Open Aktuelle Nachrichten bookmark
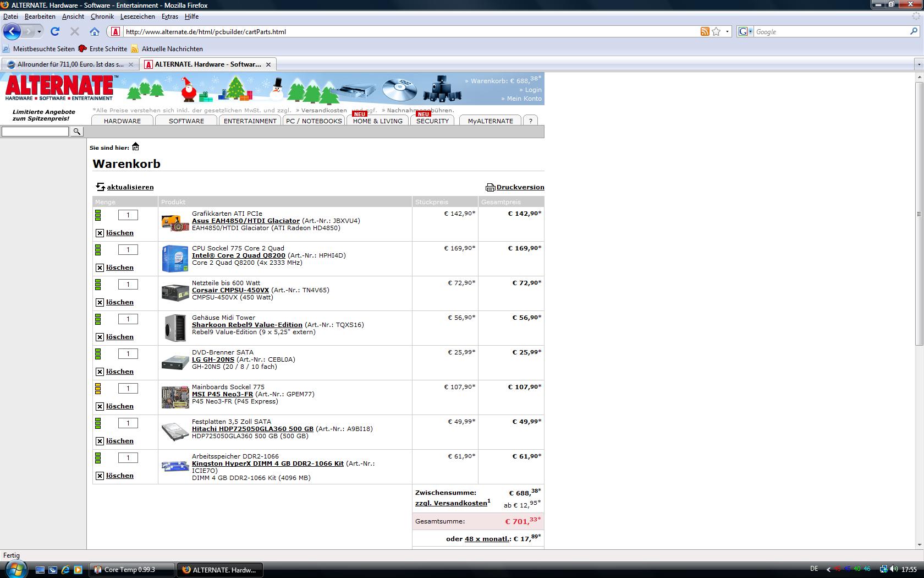Viewport: 924px width, 578px height. (x=167, y=49)
